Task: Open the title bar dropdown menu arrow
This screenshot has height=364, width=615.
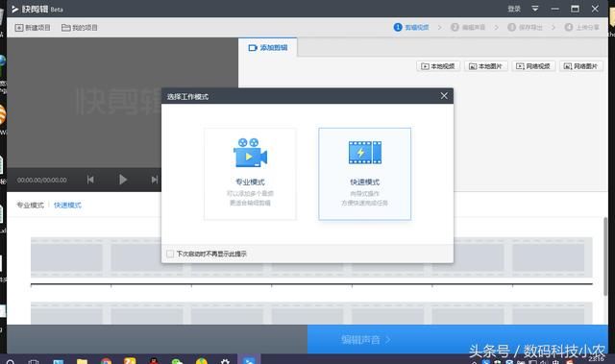Action: click(535, 9)
